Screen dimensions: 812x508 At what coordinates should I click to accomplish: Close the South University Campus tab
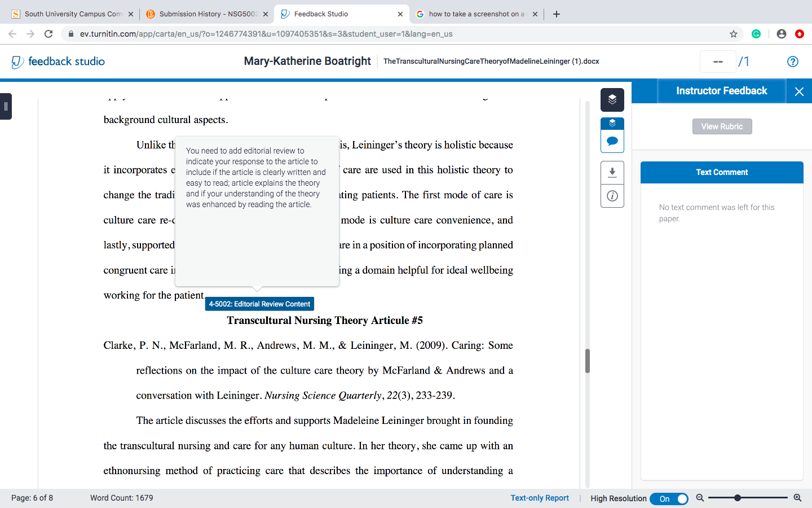131,14
